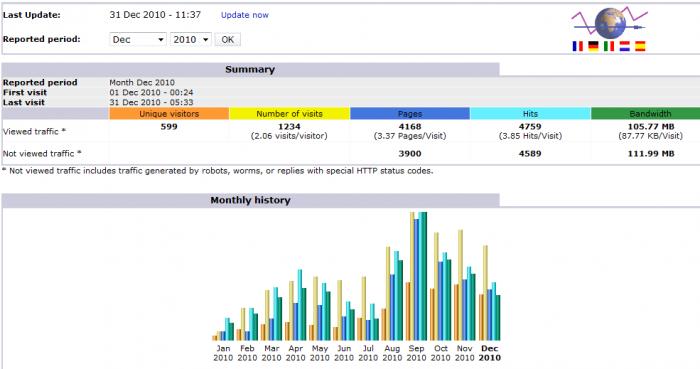The image size is (700, 369).
Task: Click the German flag language icon
Action: click(593, 46)
